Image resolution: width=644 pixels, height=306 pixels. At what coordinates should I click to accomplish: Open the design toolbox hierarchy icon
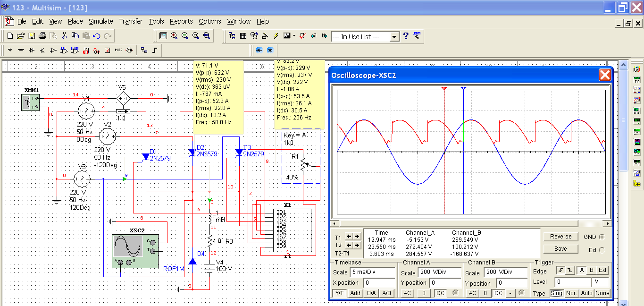pyautogui.click(x=232, y=36)
